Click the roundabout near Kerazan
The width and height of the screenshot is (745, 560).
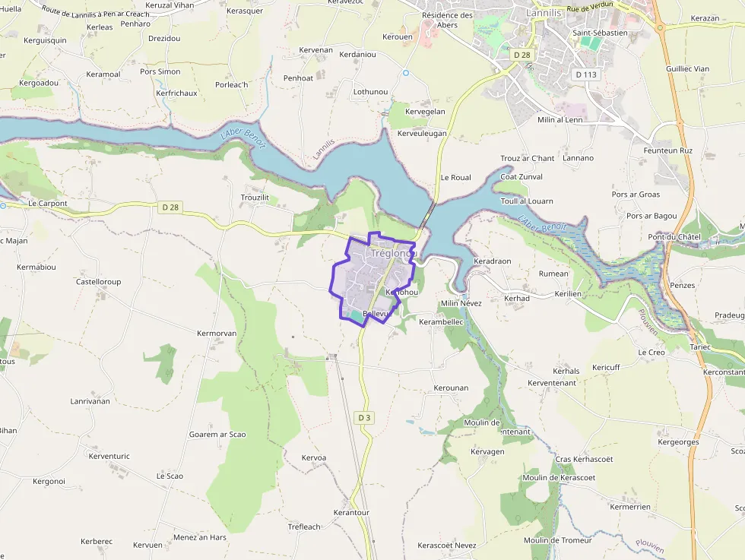(x=660, y=28)
